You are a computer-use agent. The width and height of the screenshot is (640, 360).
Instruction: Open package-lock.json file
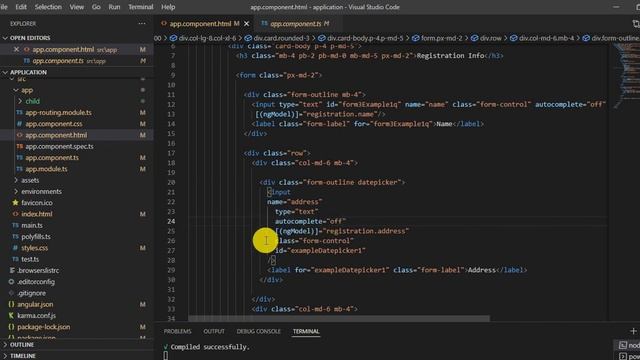[x=43, y=327]
